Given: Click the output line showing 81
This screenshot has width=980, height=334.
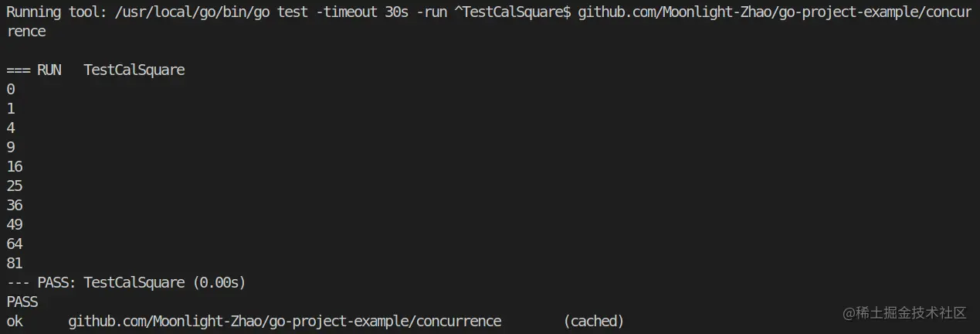Looking at the screenshot, I should tap(15, 264).
